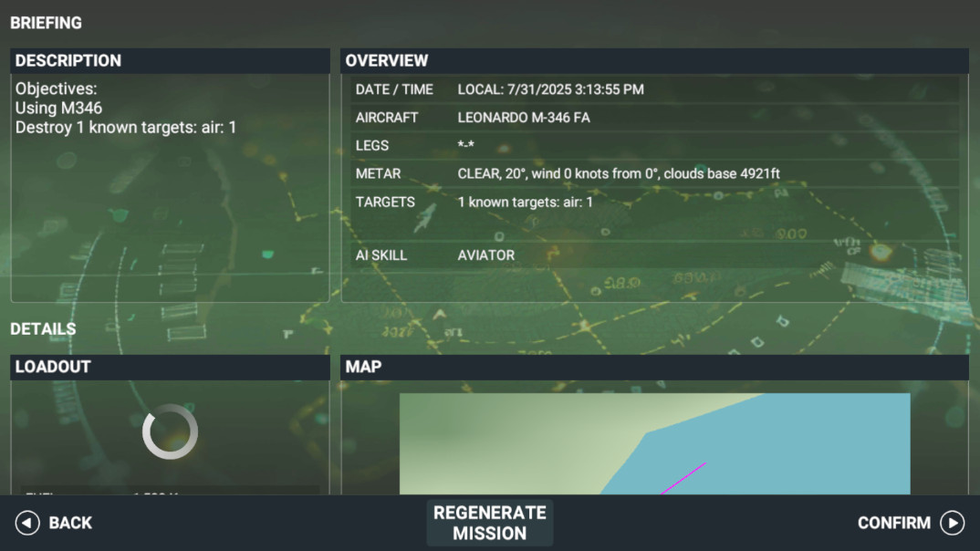The image size is (980, 551).
Task: Click the Date / Time row value
Action: [550, 89]
